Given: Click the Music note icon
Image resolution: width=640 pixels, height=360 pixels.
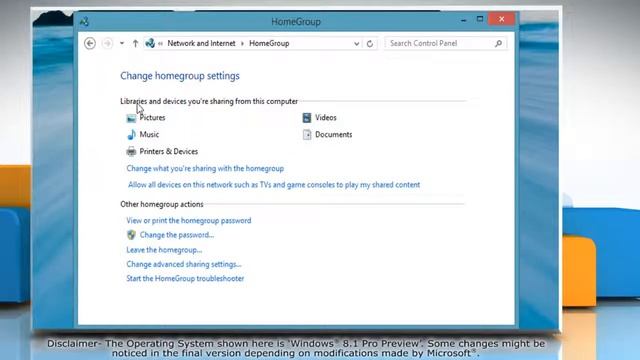Looking at the screenshot, I should tap(131, 135).
